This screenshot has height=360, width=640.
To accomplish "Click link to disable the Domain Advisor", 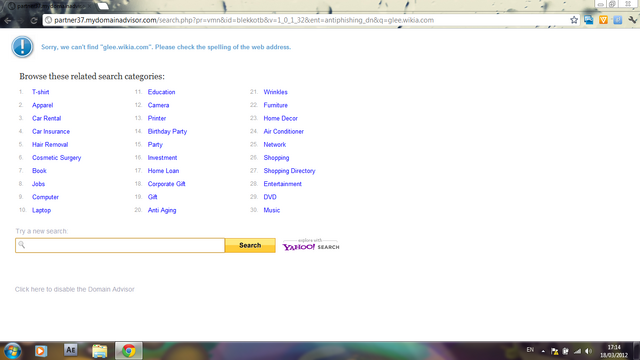I will click(x=75, y=289).
